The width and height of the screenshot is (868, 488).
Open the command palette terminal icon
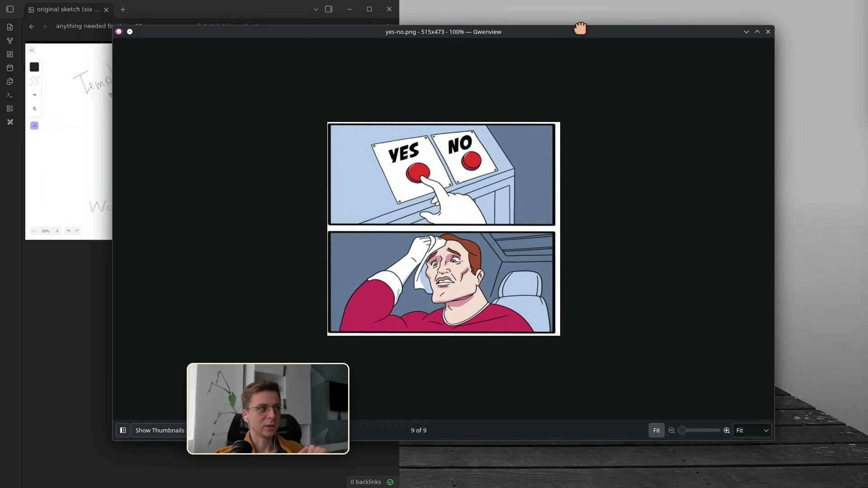[10, 95]
